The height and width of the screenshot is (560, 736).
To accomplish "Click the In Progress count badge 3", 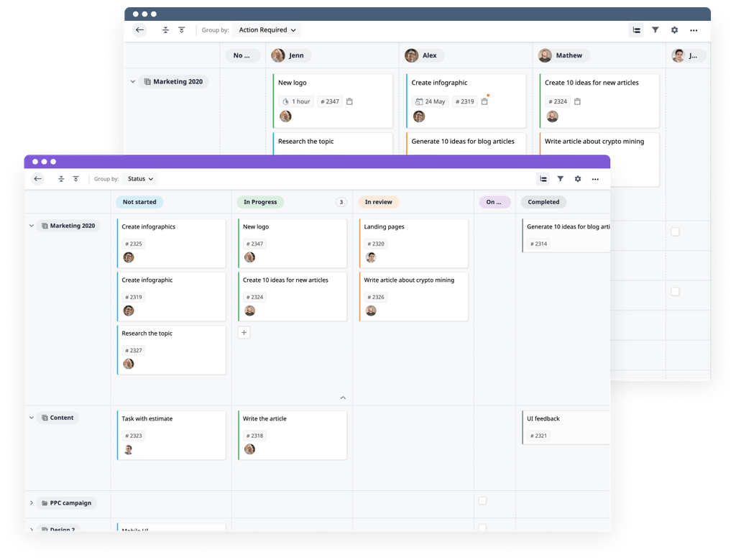I will pyautogui.click(x=341, y=202).
